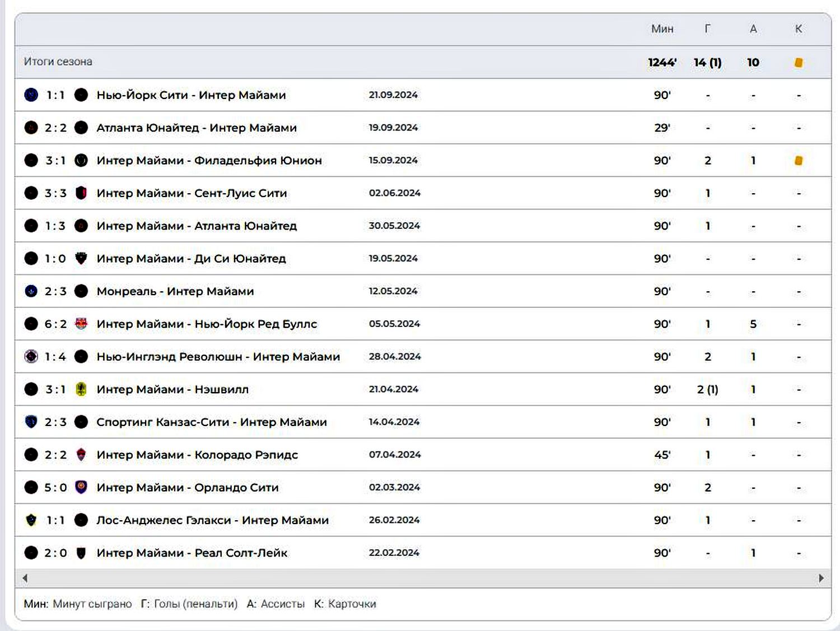Click the New York Red Bulls logo
This screenshot has height=631, width=840.
tap(81, 324)
